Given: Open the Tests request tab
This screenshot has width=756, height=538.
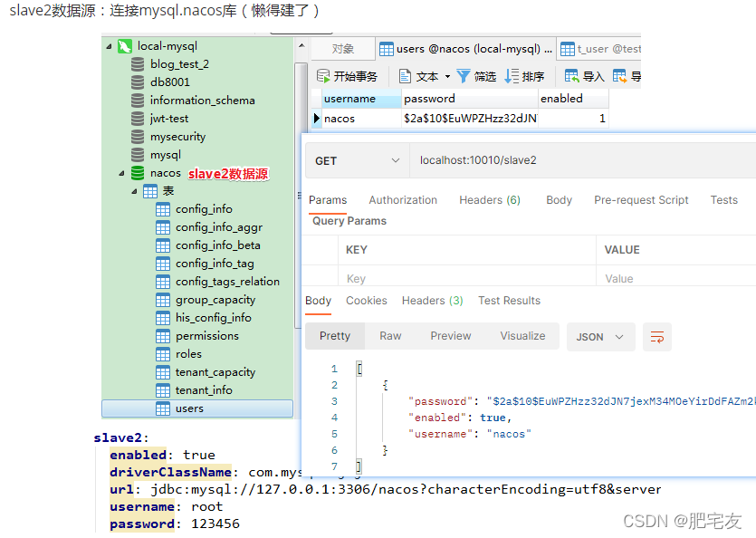Looking at the screenshot, I should (724, 200).
